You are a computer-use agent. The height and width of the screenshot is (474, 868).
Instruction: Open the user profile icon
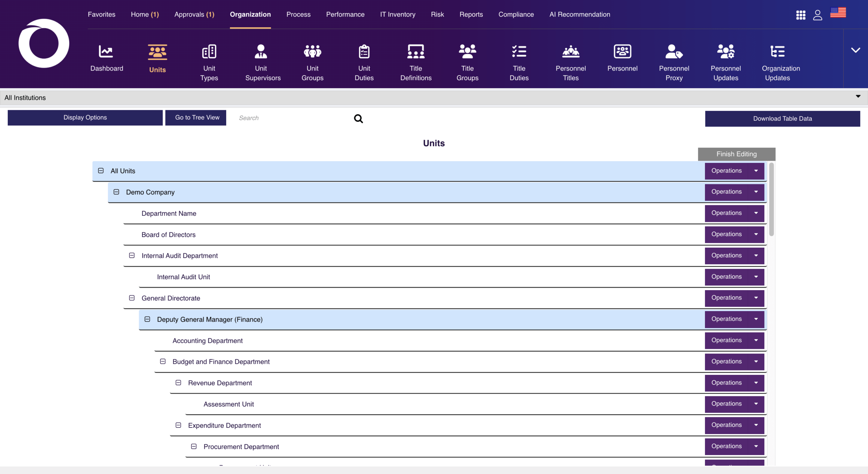[817, 15]
